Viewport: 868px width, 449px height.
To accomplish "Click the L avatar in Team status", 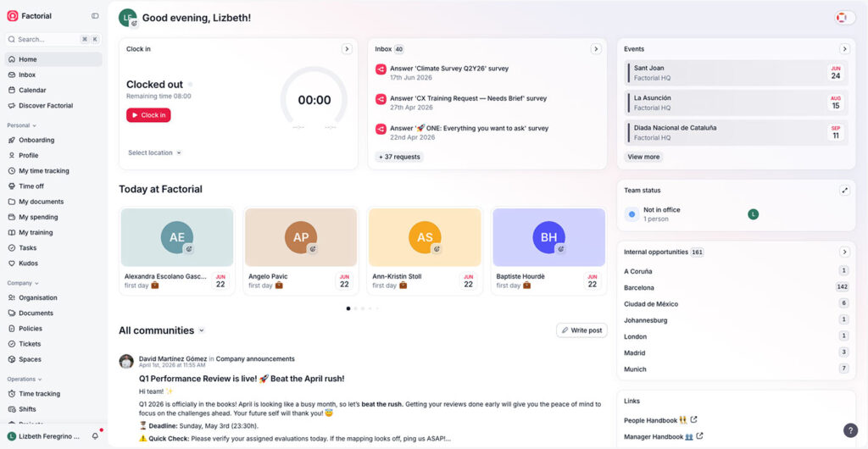I will [x=753, y=214].
